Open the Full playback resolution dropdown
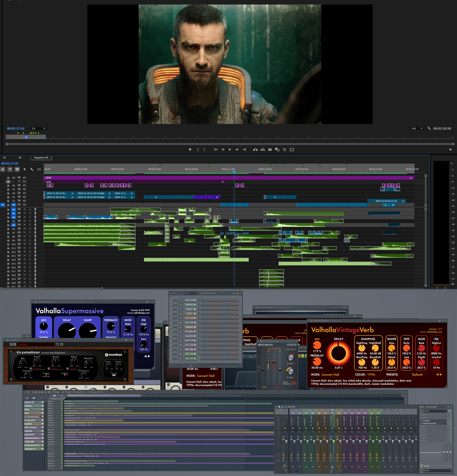Image resolution: width=457 pixels, height=476 pixels. pos(417,128)
